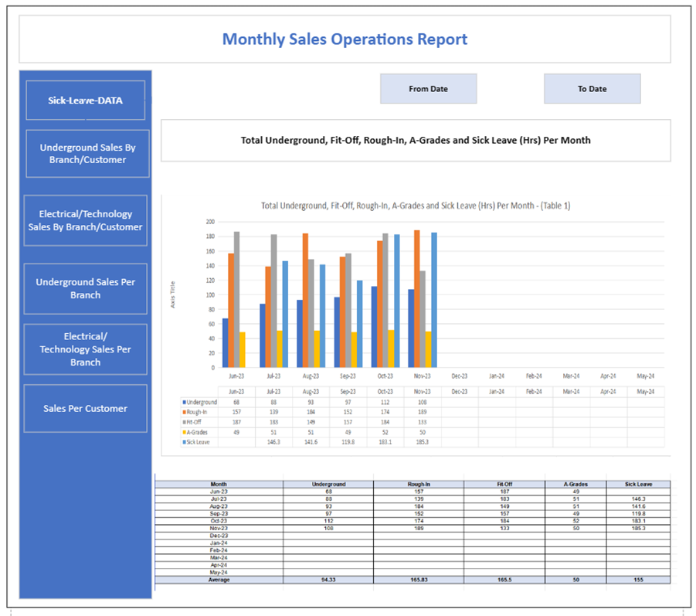
Task: Open the Sick-Leave-DATA sidebar button
Action: tap(85, 100)
